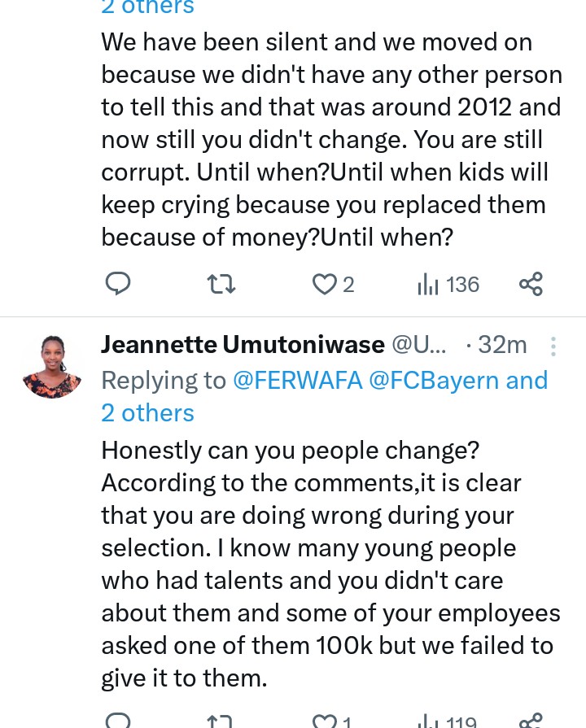
Task: Reply to Jeannette Umutoniwase's tweet
Action: [119, 721]
